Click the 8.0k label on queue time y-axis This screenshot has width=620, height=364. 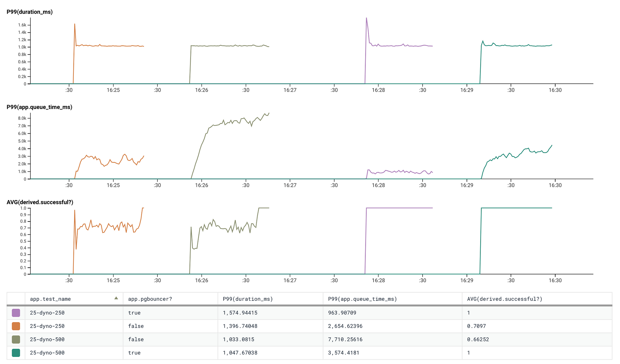pos(22,118)
